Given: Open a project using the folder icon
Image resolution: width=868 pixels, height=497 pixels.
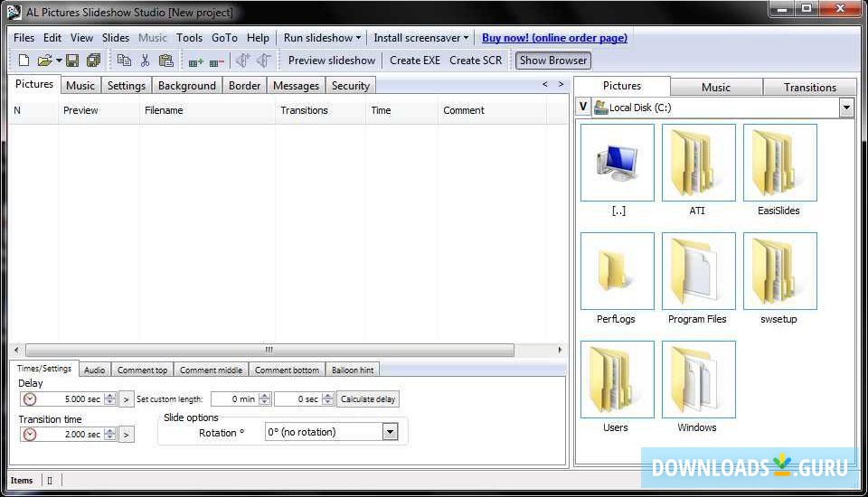Looking at the screenshot, I should coord(44,61).
